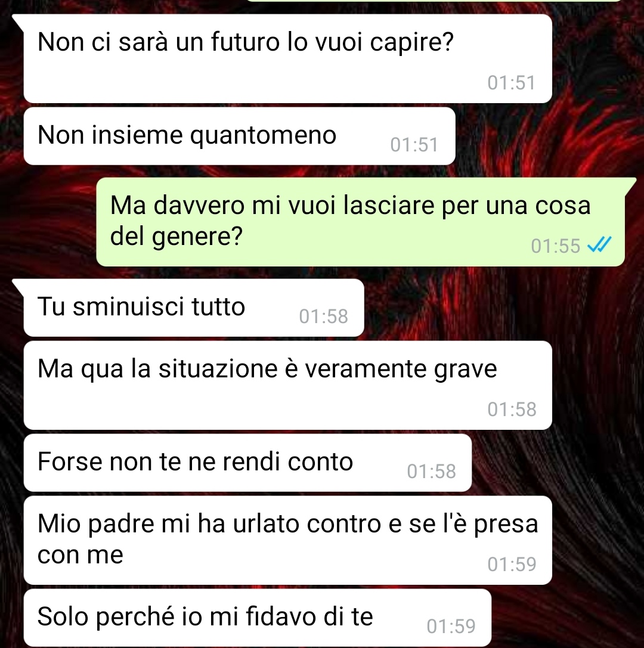
Task: Click the 01:59 timestamp beside 'con me'
Action: coord(512,565)
